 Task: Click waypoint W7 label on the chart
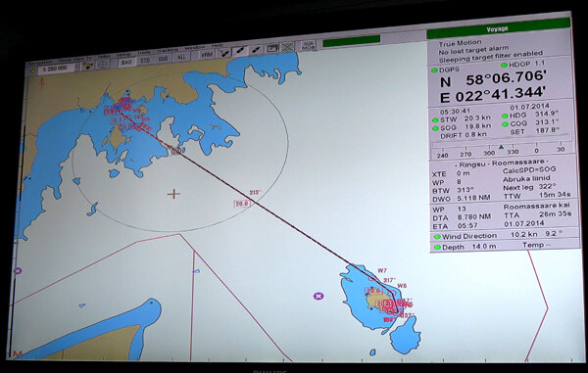382,270
